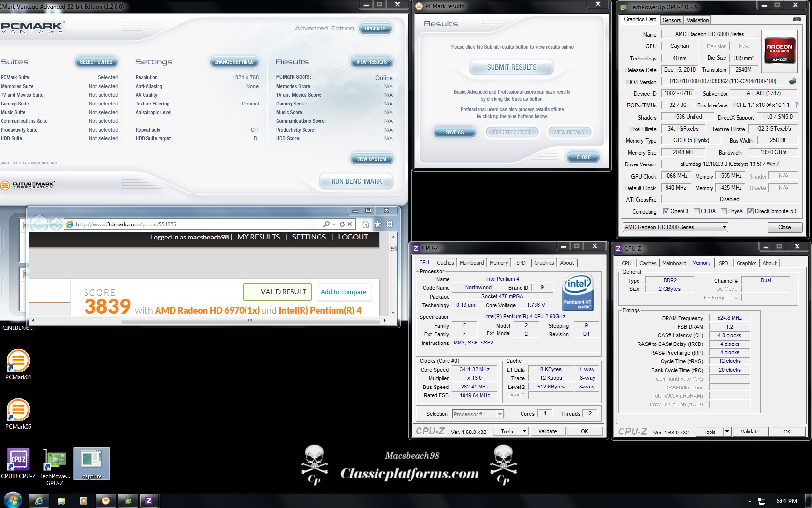812x508 pixels.
Task: Click VIEW RESULTS button in PCMark
Action: point(371,62)
